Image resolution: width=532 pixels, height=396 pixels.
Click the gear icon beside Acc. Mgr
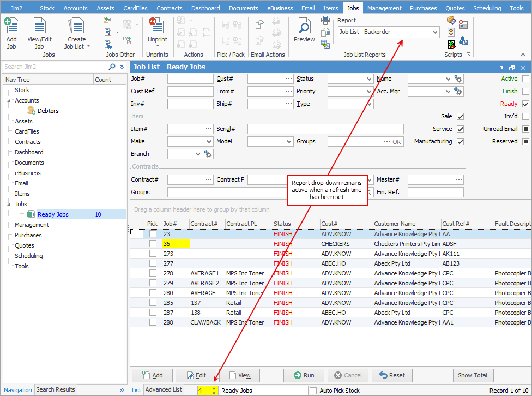point(458,91)
